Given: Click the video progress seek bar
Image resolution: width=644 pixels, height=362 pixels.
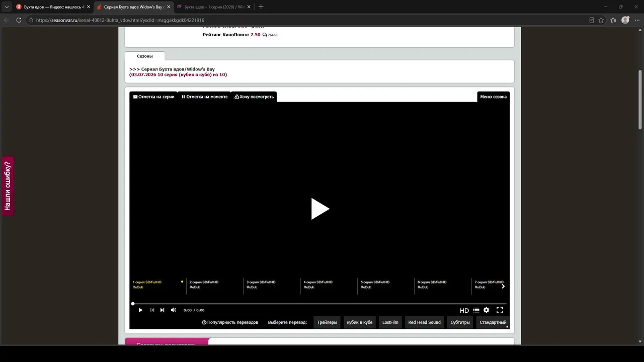Looking at the screenshot, I should (319, 304).
